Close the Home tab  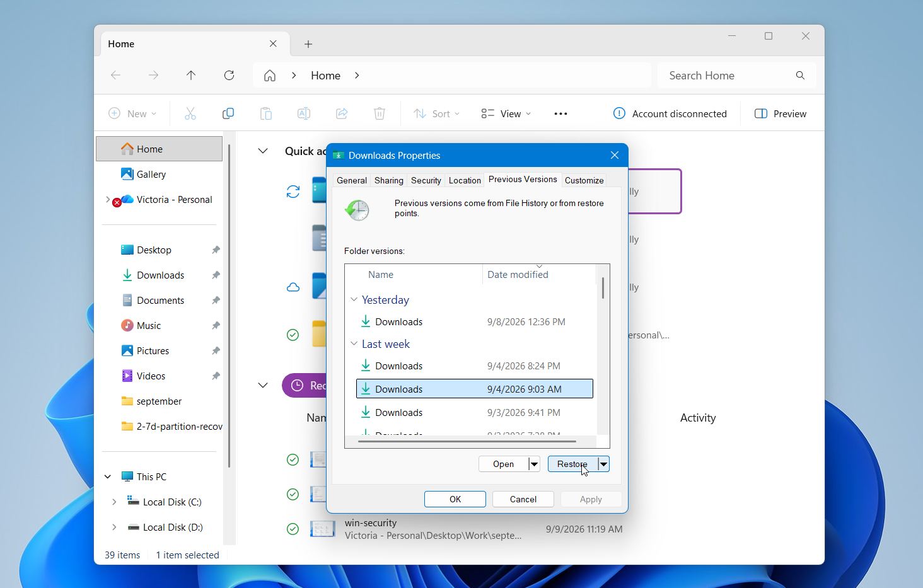pyautogui.click(x=273, y=43)
